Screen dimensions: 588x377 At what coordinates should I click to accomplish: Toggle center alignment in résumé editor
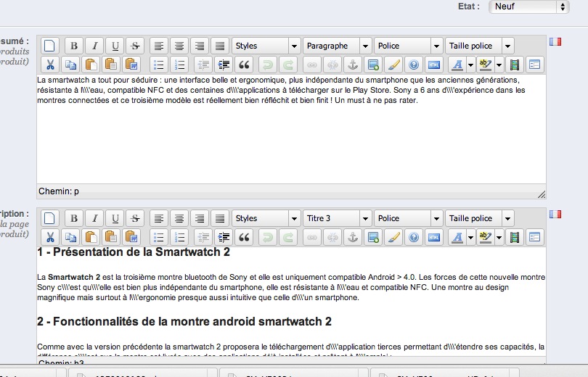[x=179, y=46]
